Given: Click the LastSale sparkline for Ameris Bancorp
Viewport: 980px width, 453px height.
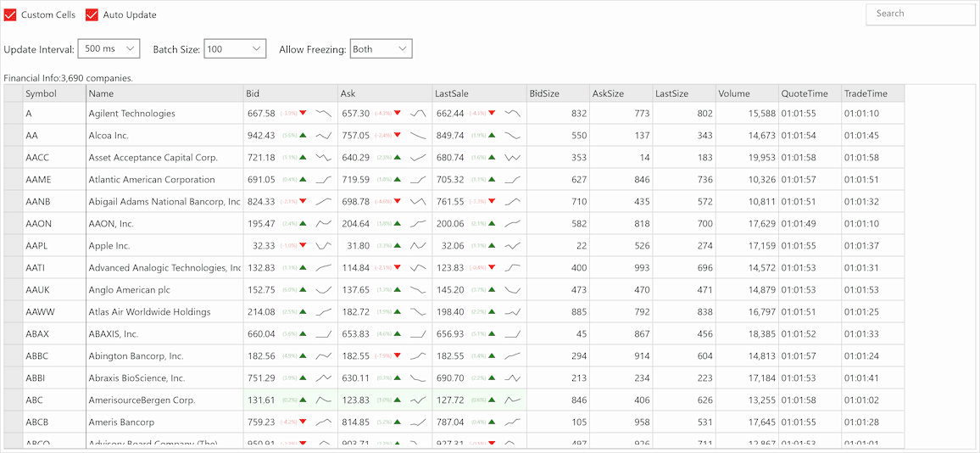Looking at the screenshot, I should (513, 422).
